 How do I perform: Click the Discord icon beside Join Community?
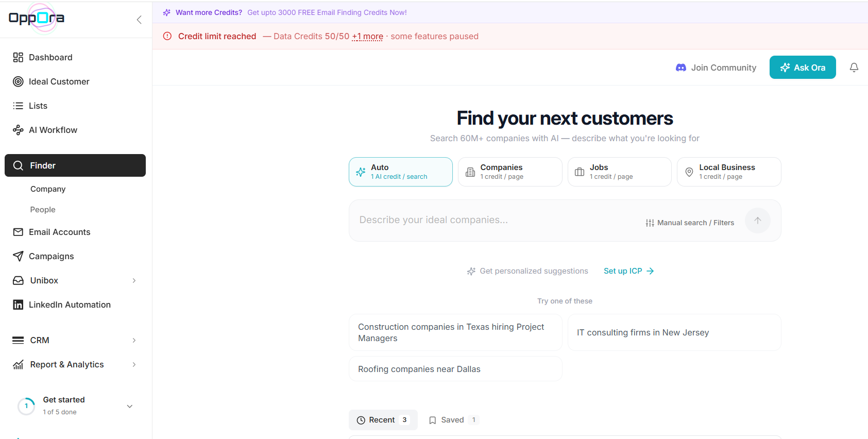[x=680, y=67]
